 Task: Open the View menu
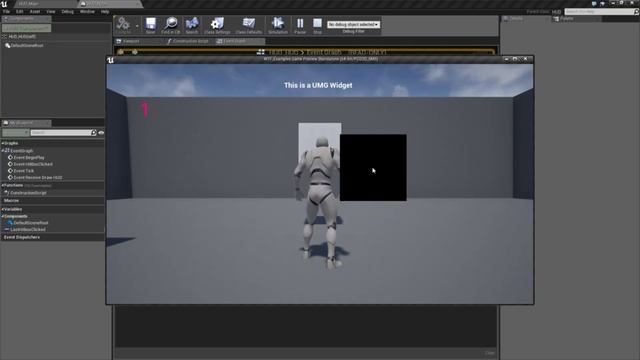[51, 12]
